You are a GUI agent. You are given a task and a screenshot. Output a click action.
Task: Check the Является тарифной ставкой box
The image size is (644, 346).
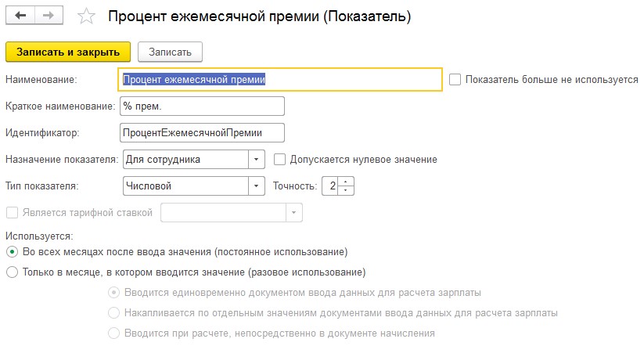(12, 212)
